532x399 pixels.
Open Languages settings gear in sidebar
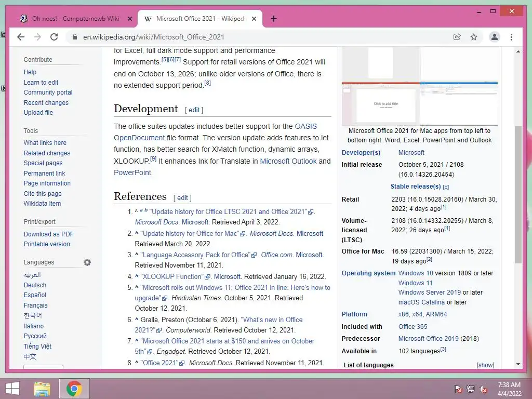point(87,262)
